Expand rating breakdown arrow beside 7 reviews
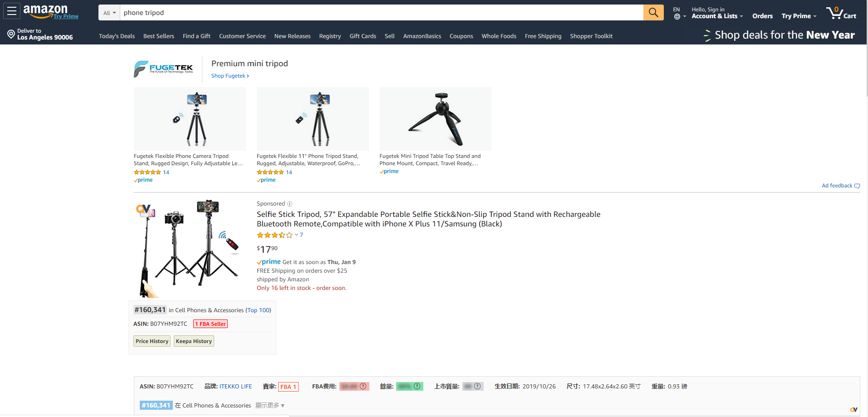This screenshot has height=417, width=868. click(x=296, y=235)
